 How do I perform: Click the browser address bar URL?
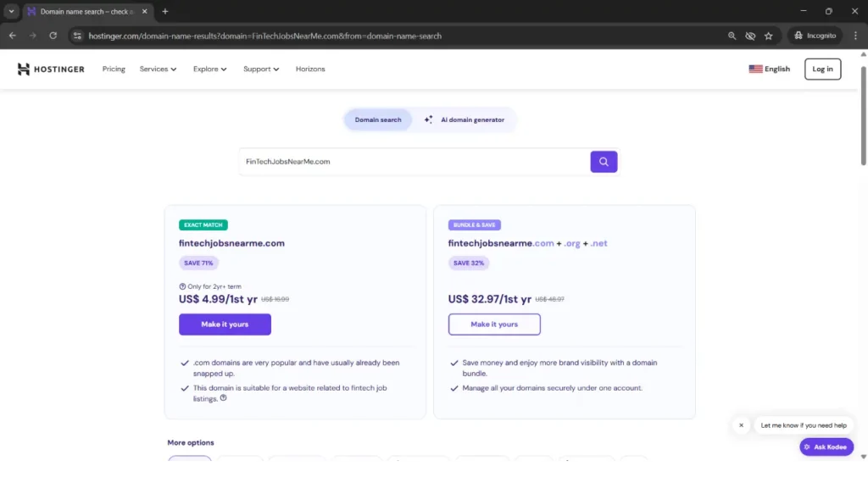[265, 36]
